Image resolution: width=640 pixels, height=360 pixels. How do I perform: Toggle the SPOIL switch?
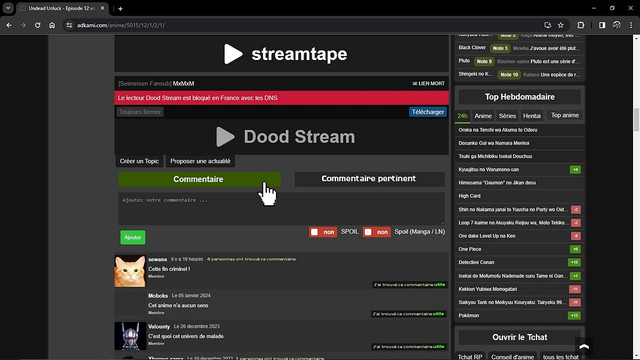pos(323,232)
